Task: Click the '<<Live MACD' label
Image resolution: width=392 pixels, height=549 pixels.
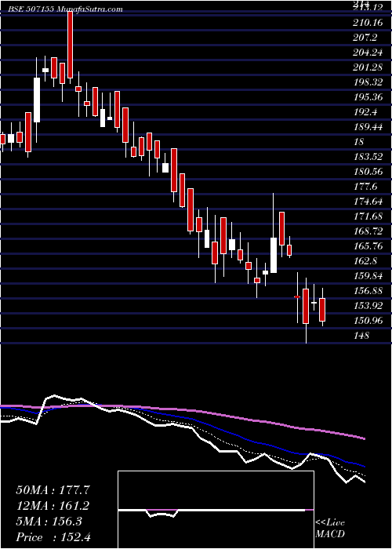Action: point(330,528)
